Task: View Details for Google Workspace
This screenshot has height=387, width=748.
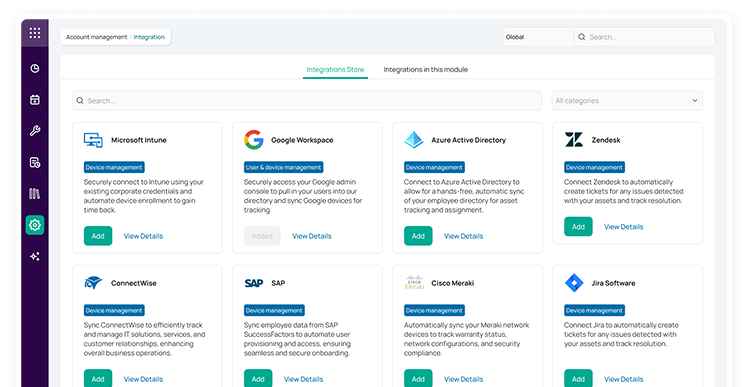Action: tap(312, 236)
